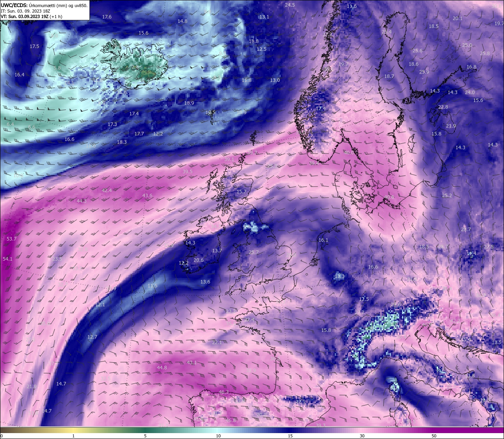Viewport: 504px width, 439px height.
Task: Click the 10 mm label on the color scale
Action: [x=218, y=436]
